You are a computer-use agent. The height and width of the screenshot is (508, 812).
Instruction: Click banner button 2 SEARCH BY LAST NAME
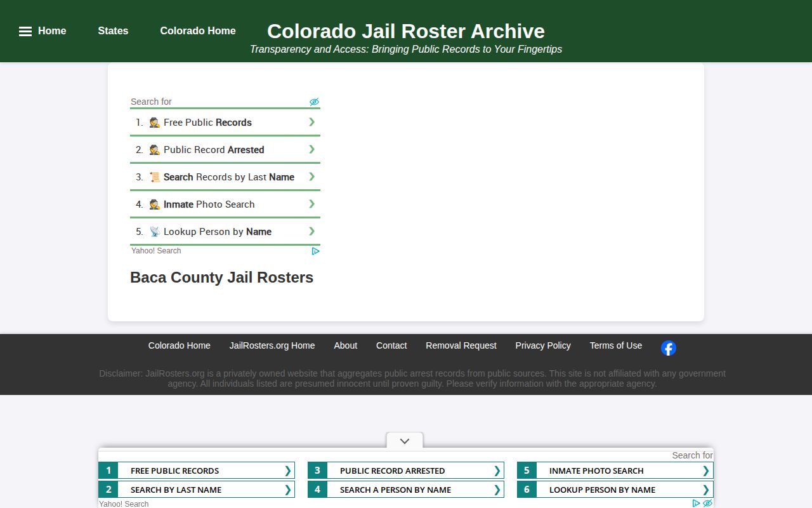tap(197, 490)
